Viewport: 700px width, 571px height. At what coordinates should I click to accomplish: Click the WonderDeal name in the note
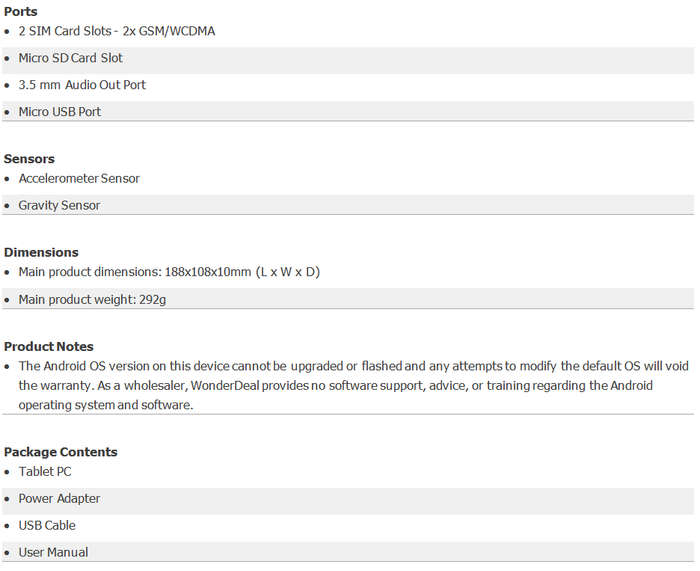coord(225,385)
